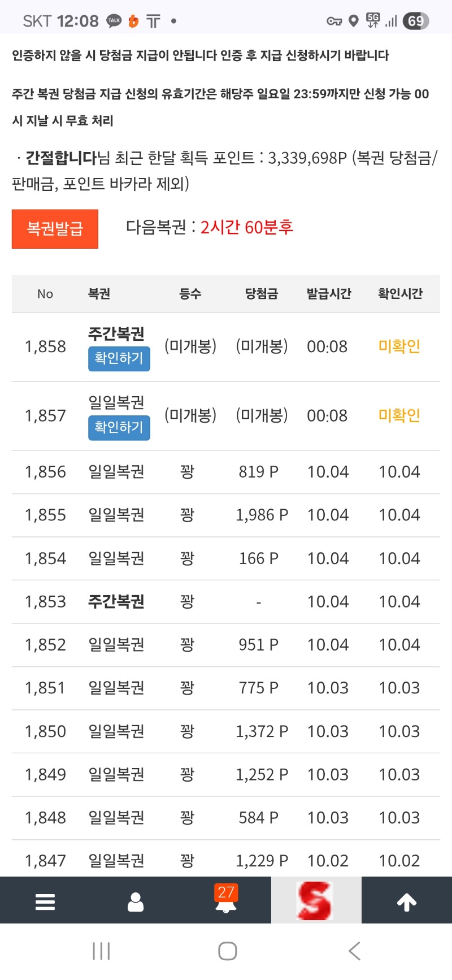452x980 pixels.
Task: Open notifications bell with 27 badge
Action: click(226, 900)
